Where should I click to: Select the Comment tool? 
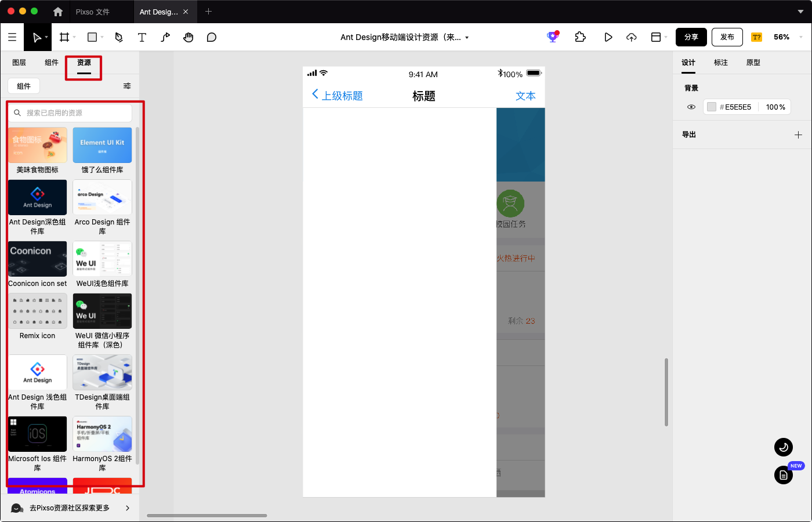click(212, 37)
